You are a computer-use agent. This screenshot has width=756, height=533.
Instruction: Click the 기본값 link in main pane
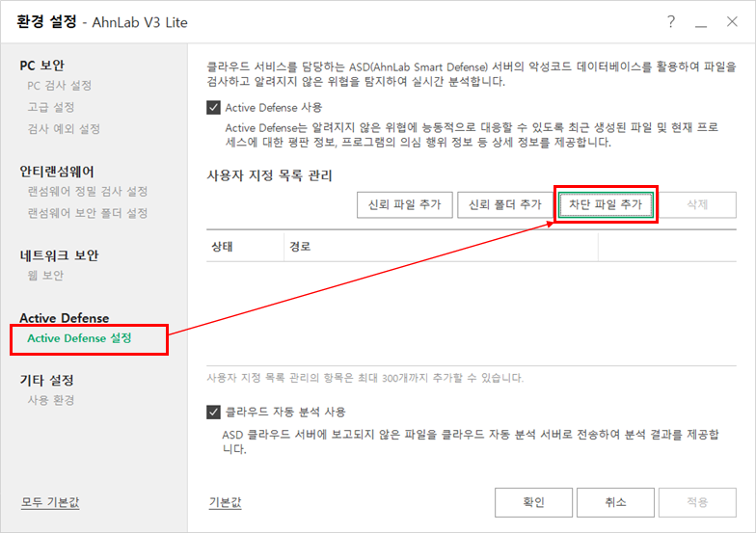[x=226, y=503]
